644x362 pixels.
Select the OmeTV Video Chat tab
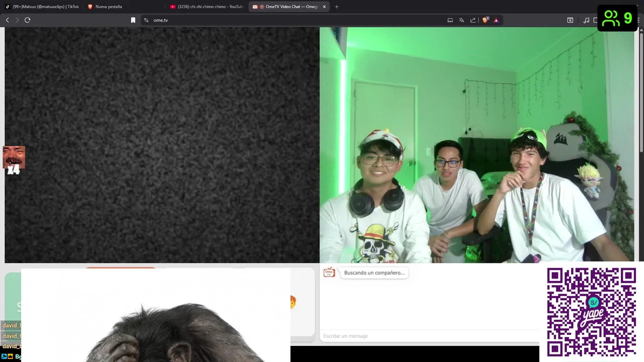[288, 7]
